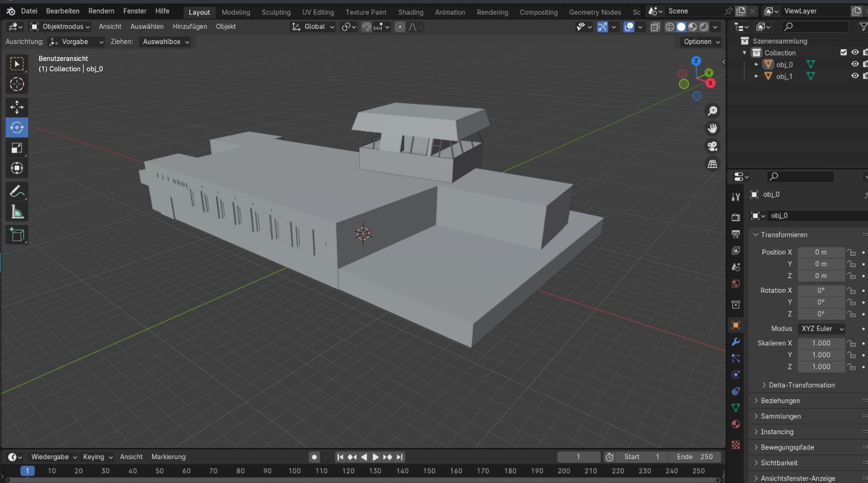Activate the Measure tool
The image size is (868, 483).
coord(17,213)
